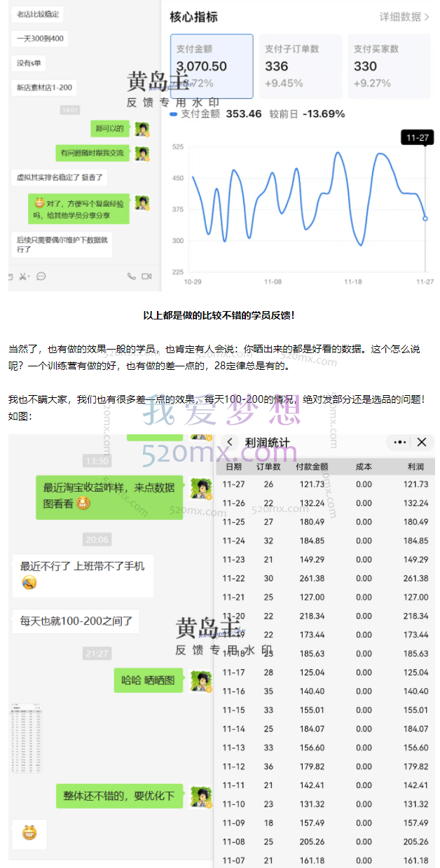Click the 11-16 date cell in table
Screen dimensions: 440x868
click(x=233, y=691)
